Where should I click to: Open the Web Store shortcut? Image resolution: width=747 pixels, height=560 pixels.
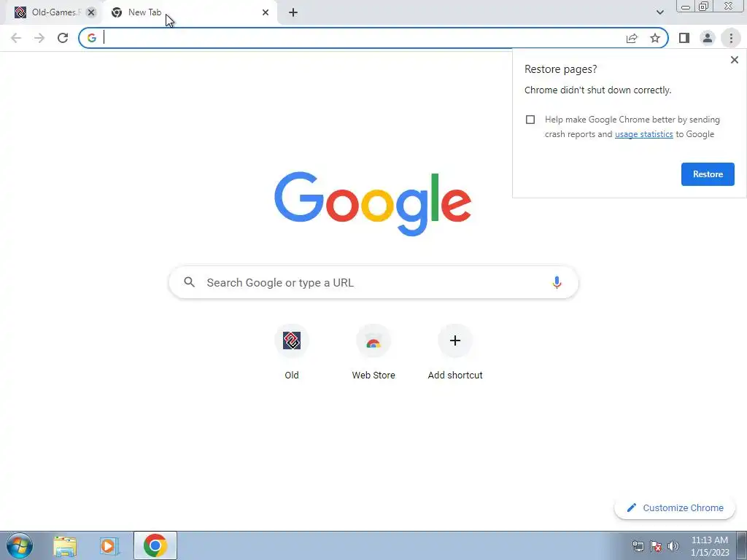tap(373, 352)
